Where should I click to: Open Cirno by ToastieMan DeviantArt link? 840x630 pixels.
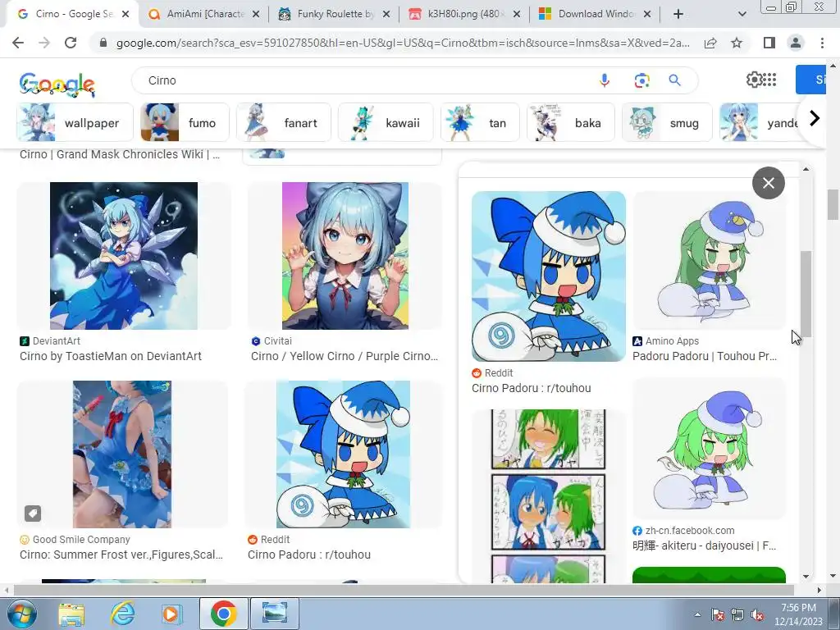coord(111,356)
